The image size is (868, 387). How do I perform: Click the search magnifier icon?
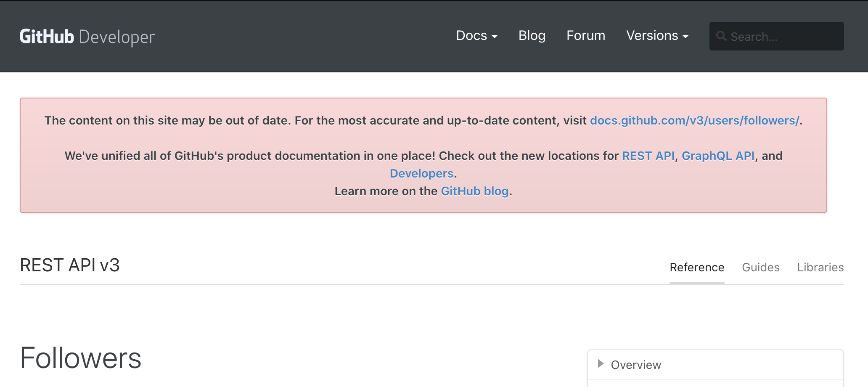click(x=721, y=36)
